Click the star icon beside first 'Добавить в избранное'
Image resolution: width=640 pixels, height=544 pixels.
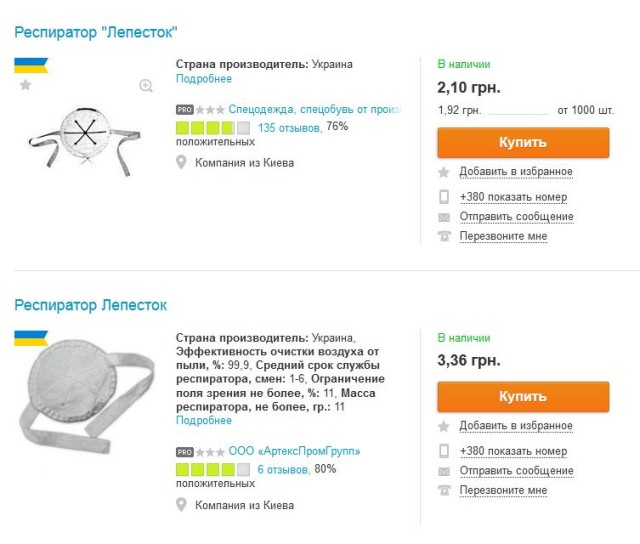(x=445, y=172)
